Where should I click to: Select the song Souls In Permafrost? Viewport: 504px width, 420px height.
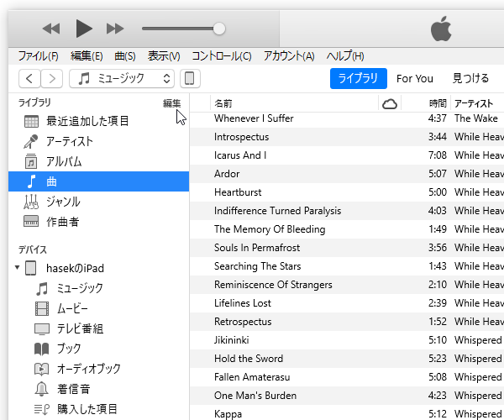pos(257,248)
